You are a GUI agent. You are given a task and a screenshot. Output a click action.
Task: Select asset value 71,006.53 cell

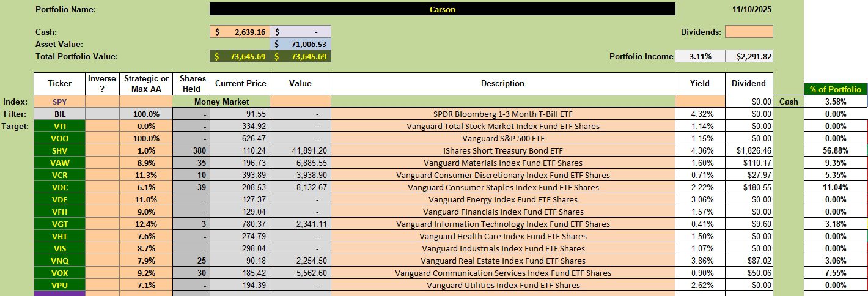pyautogui.click(x=300, y=44)
